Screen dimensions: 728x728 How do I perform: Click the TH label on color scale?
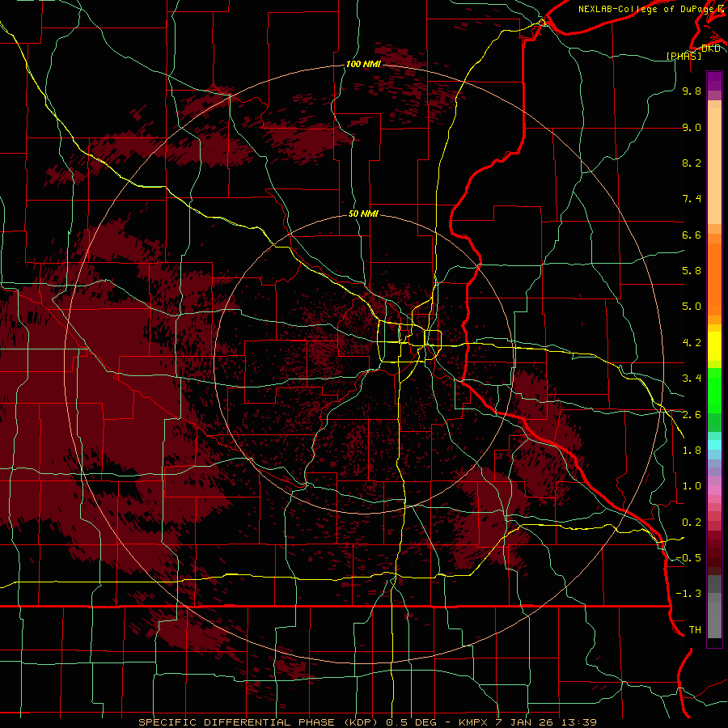click(695, 630)
